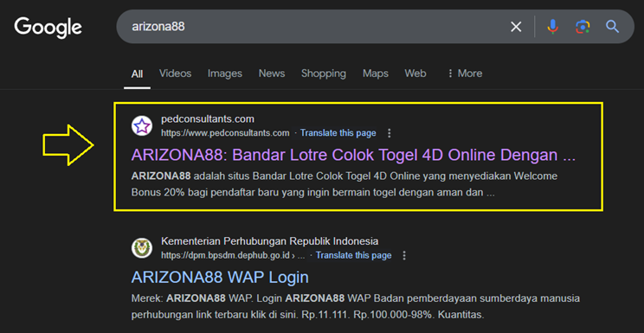Click the pedconsultants.com site name
Screen dimensions: 644x333
pyautogui.click(x=208, y=119)
